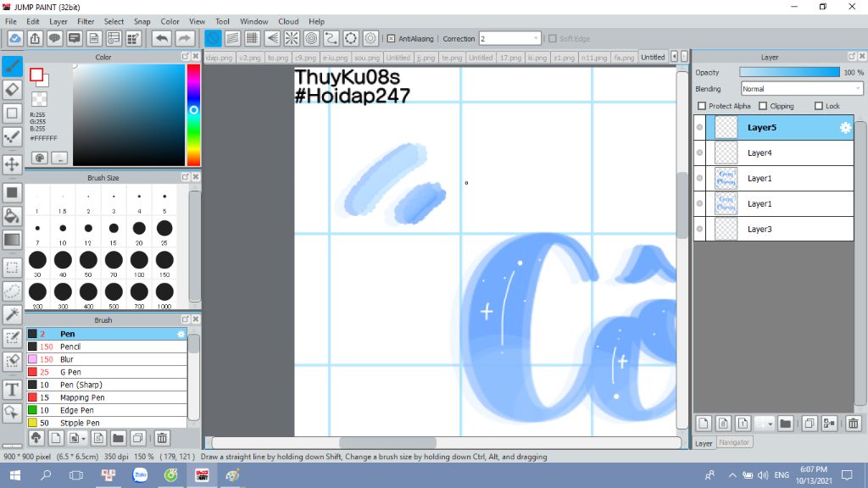The image size is (868, 488).
Task: Select the rectangular Select tool
Action: pyautogui.click(x=12, y=268)
